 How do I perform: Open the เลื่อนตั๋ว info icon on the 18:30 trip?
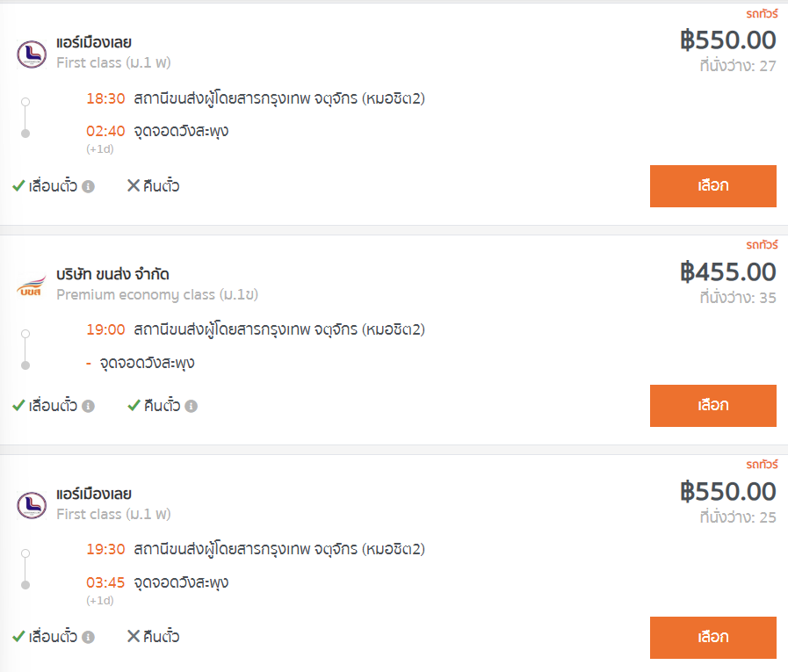pos(89,186)
